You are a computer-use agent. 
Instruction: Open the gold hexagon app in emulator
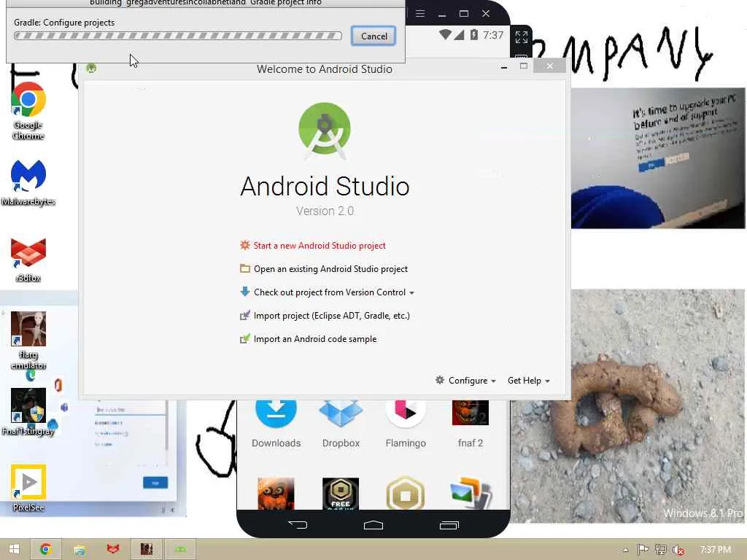tap(406, 494)
